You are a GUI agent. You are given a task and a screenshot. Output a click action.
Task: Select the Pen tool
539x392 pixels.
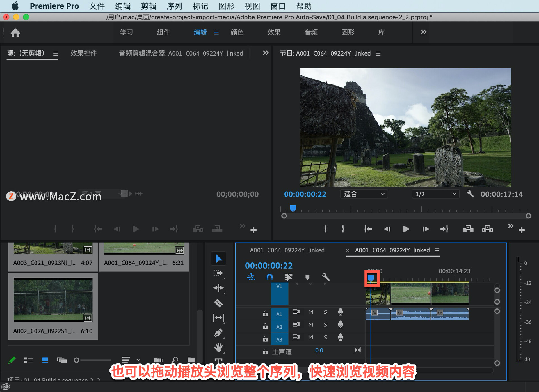[218, 333]
